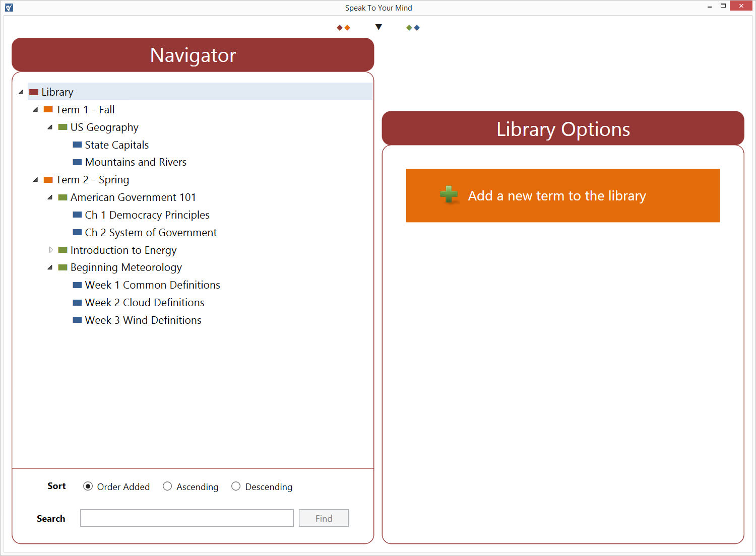This screenshot has width=756, height=556.
Task: Click the red Library node icon
Action: [x=34, y=92]
